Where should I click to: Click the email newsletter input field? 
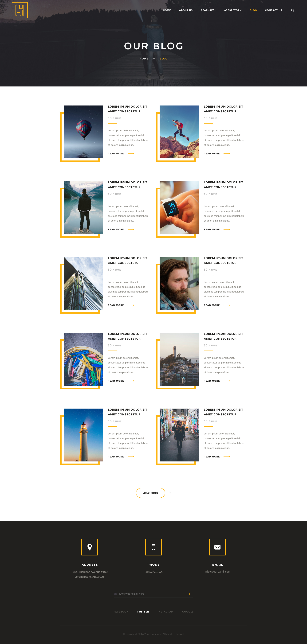click(150, 594)
